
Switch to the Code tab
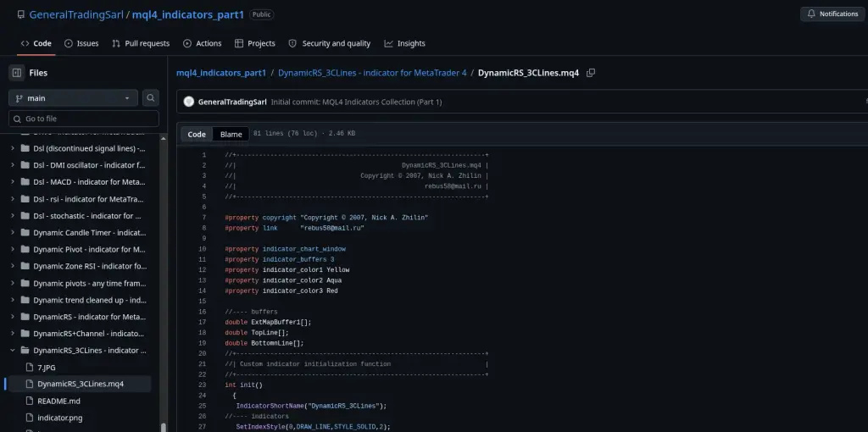[36, 43]
